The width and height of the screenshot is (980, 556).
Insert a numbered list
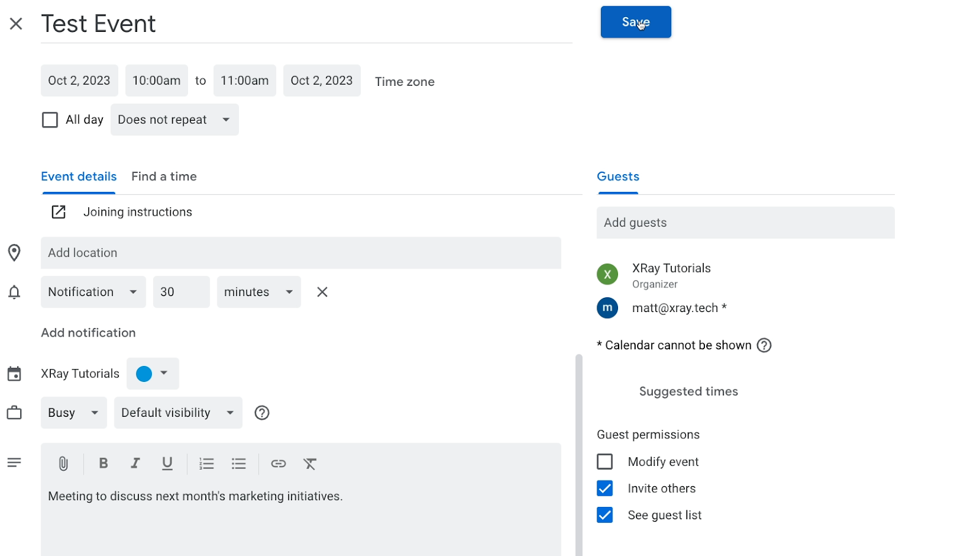pos(206,463)
